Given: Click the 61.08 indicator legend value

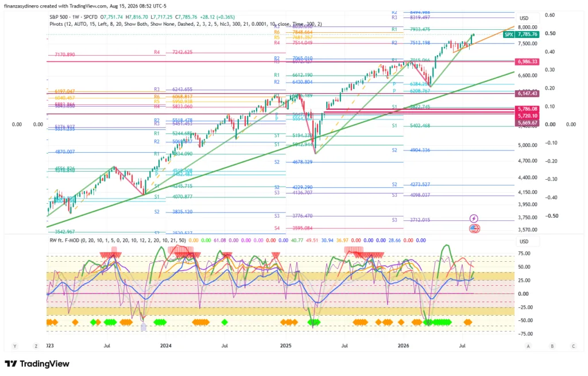Looking at the screenshot, I should point(220,241).
